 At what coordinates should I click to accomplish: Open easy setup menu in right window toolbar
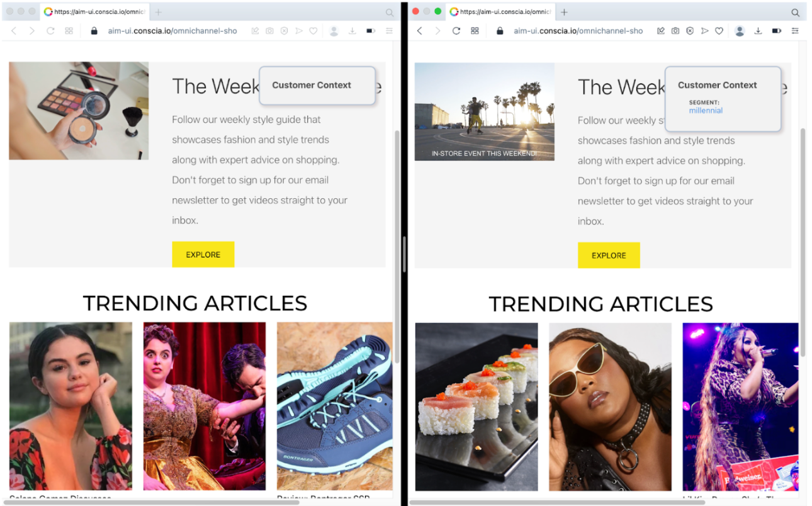796,31
